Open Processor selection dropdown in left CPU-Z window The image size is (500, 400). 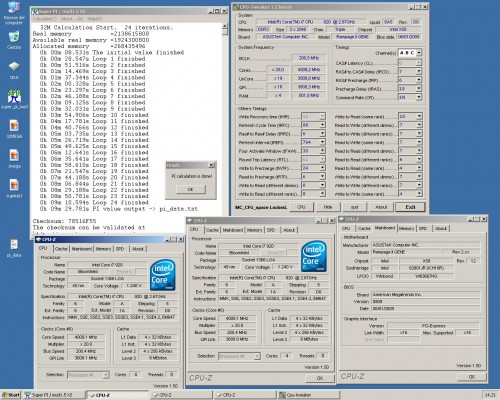tap(106, 375)
